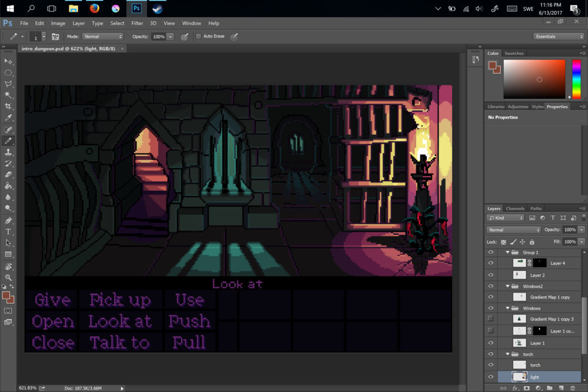Select the Paint Bucket tool
Viewport: 588px width, 392px height.
[8, 186]
